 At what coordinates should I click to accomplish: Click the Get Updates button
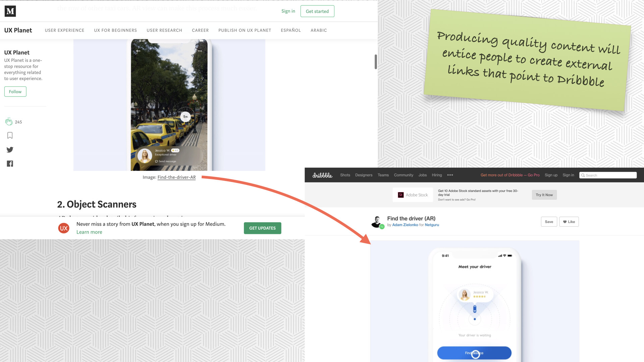tap(262, 228)
